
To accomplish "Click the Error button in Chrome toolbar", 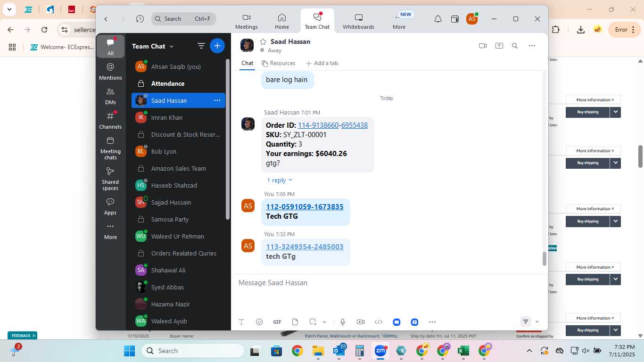I will (x=625, y=30).
